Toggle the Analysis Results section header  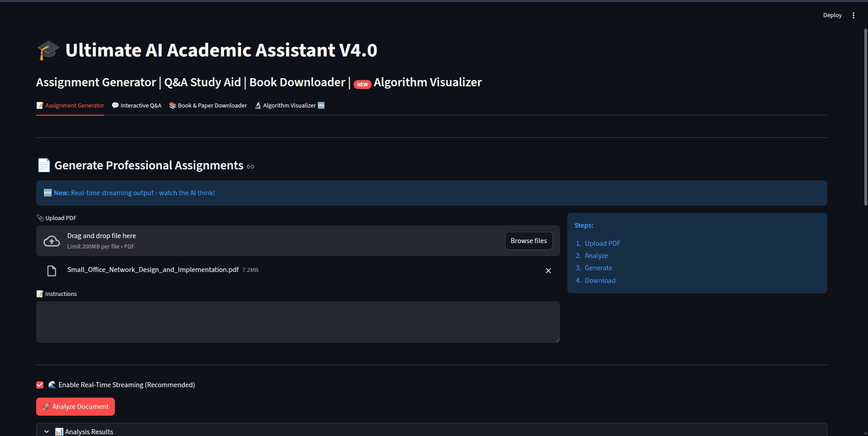click(89, 432)
